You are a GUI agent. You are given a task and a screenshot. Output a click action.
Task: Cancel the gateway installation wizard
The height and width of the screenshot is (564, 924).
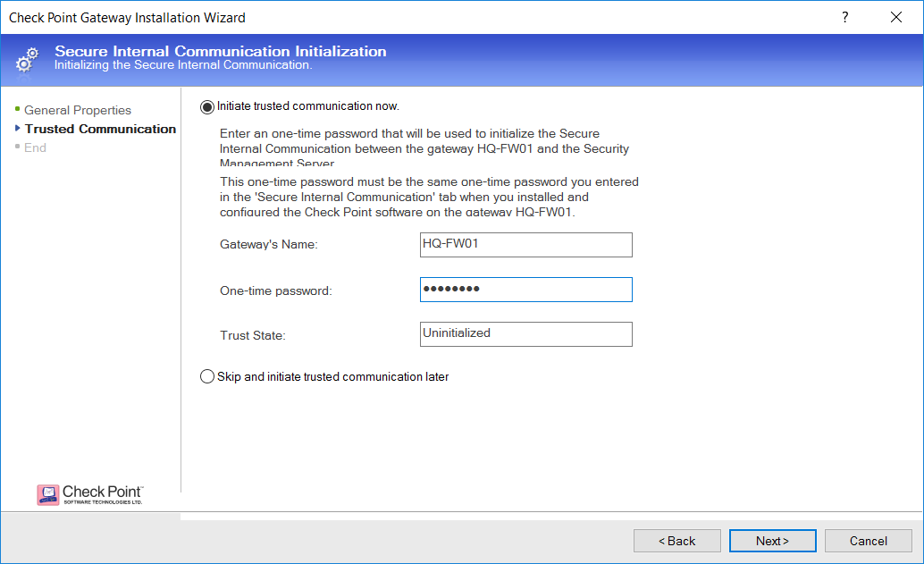(868, 541)
